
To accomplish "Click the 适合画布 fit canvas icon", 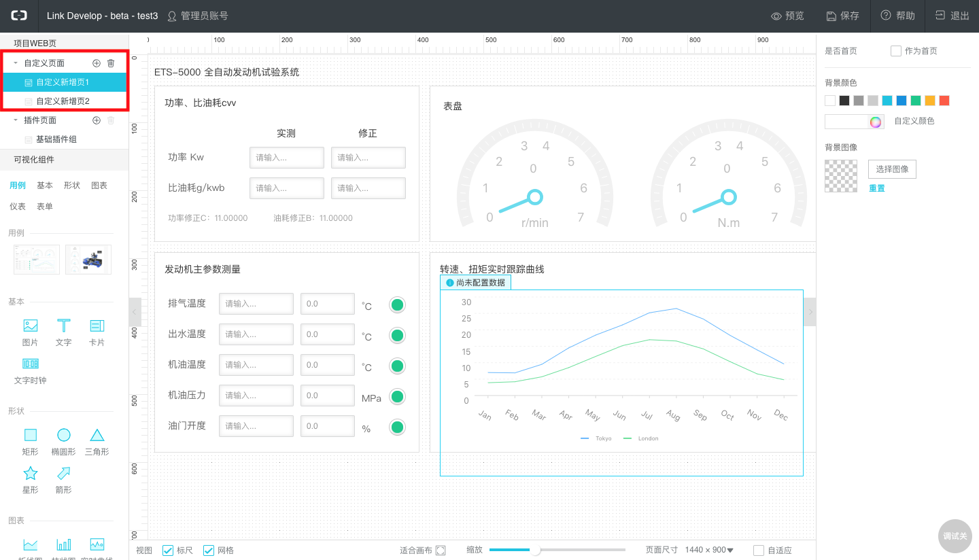I will [441, 550].
